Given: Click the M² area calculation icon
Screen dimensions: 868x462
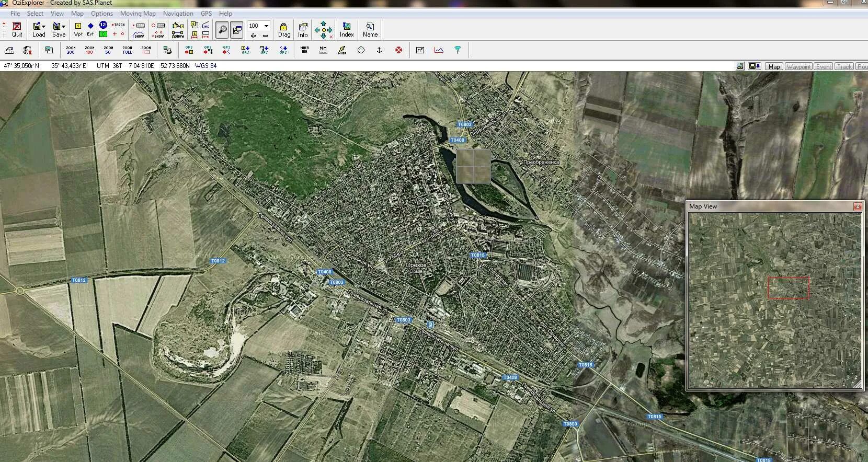Looking at the screenshot, I should click(420, 50).
